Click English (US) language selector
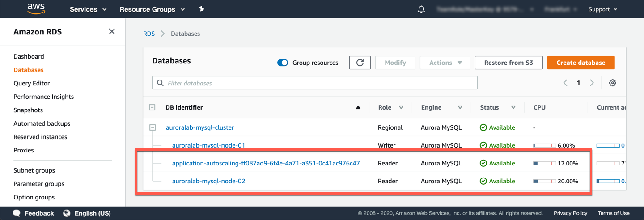 (93, 213)
